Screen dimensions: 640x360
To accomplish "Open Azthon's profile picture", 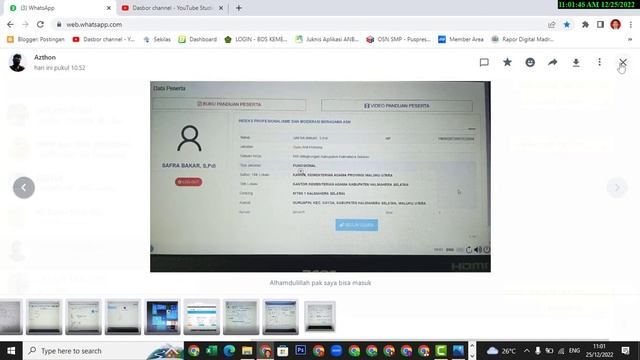I will click(18, 62).
